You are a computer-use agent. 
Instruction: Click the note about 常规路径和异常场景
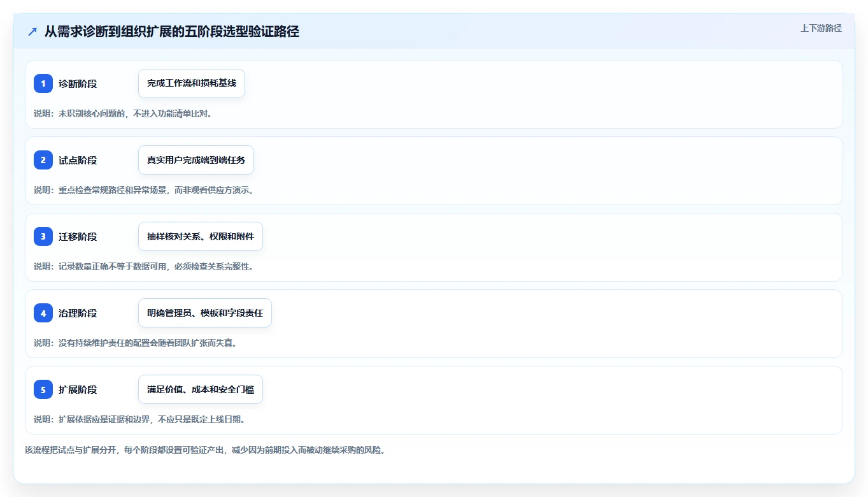point(144,190)
